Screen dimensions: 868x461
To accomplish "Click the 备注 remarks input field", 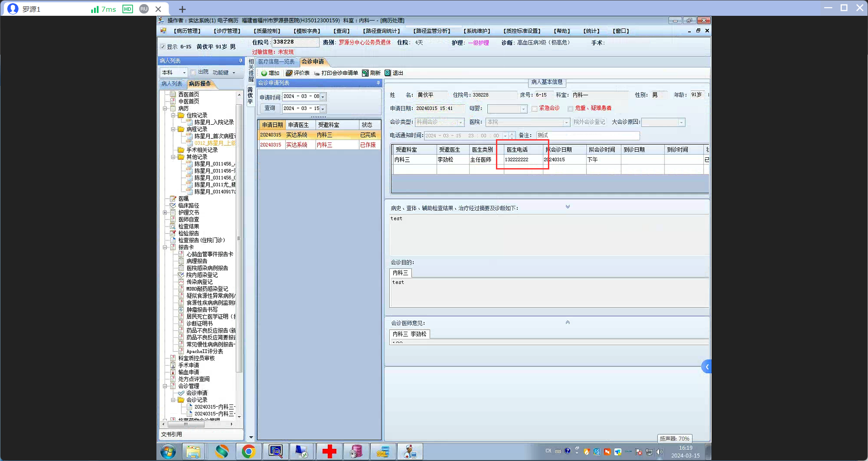I will 587,136.
